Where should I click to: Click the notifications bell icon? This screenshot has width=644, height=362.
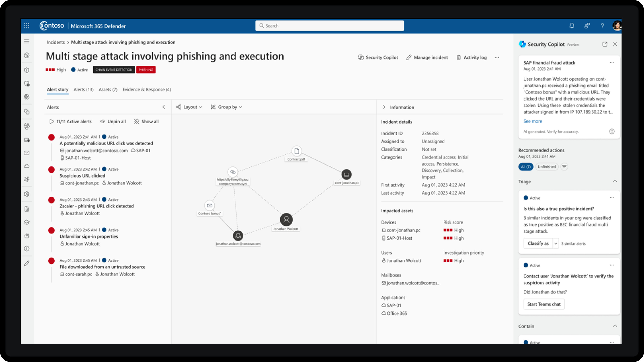click(x=572, y=26)
